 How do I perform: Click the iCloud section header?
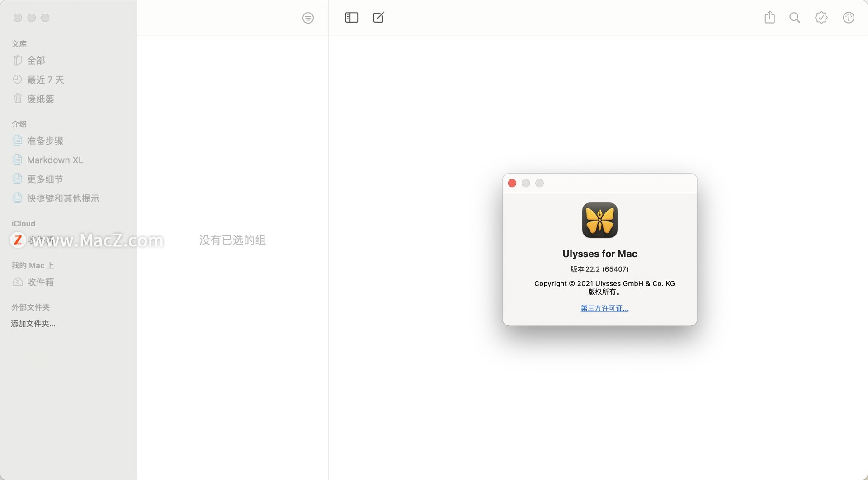tap(24, 223)
